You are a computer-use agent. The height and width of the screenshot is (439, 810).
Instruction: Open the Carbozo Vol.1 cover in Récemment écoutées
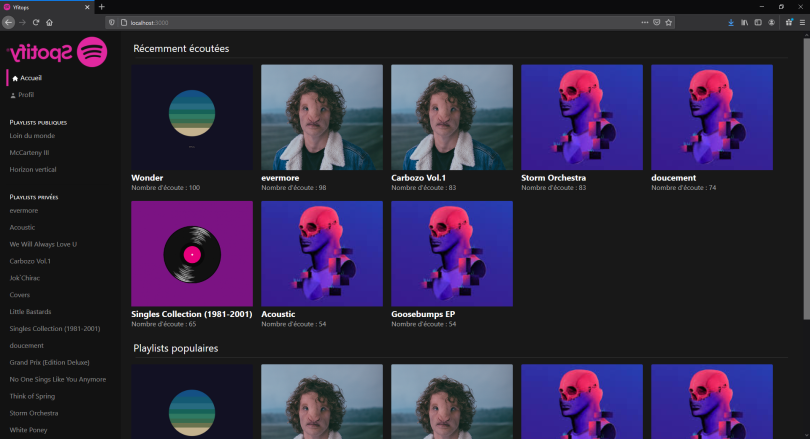[x=452, y=117]
